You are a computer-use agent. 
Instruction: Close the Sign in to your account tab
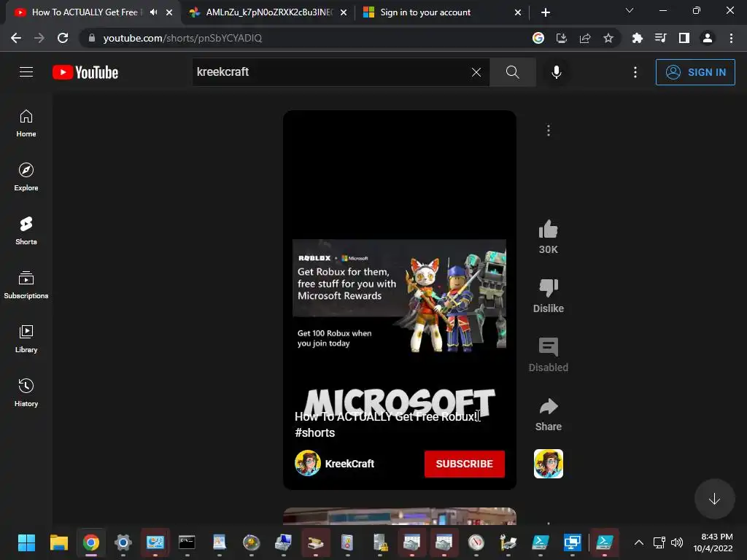[x=518, y=13]
